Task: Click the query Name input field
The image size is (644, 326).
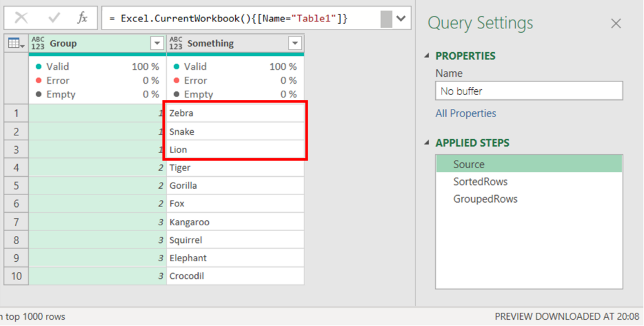Action: tap(529, 91)
